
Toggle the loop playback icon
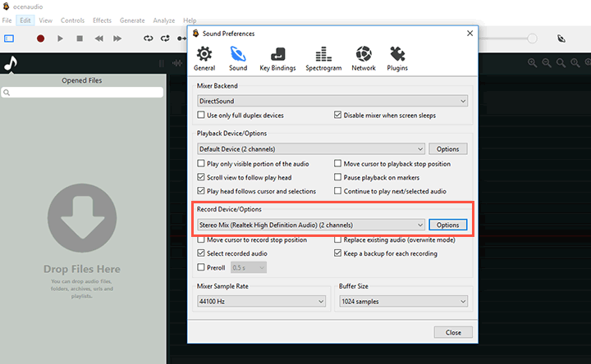(x=148, y=39)
